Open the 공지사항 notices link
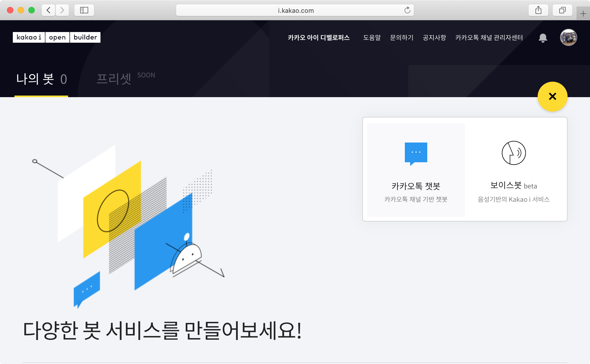Image resolution: width=590 pixels, height=364 pixels. [x=434, y=38]
